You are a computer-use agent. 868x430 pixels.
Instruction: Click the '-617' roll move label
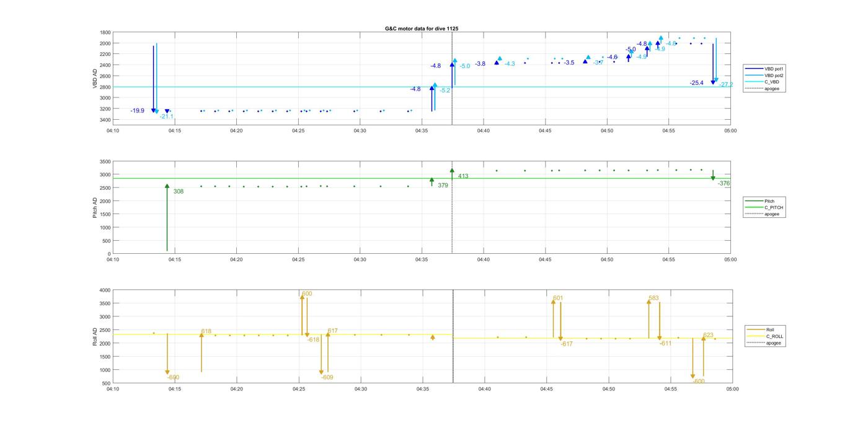(567, 344)
